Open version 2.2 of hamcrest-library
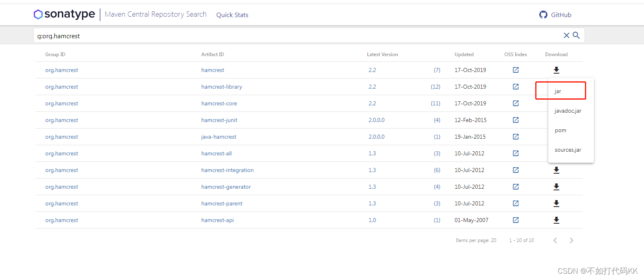644x279 pixels. click(x=372, y=87)
